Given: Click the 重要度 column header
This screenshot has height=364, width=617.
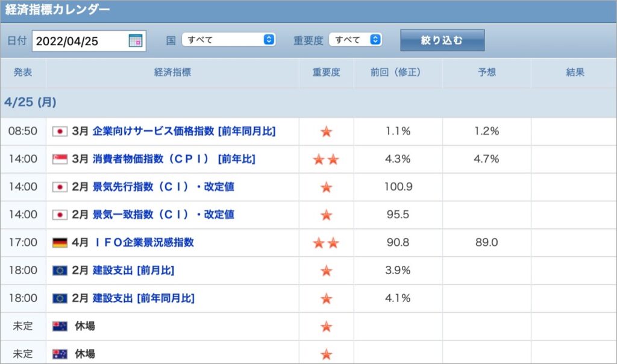Looking at the screenshot, I should (326, 72).
